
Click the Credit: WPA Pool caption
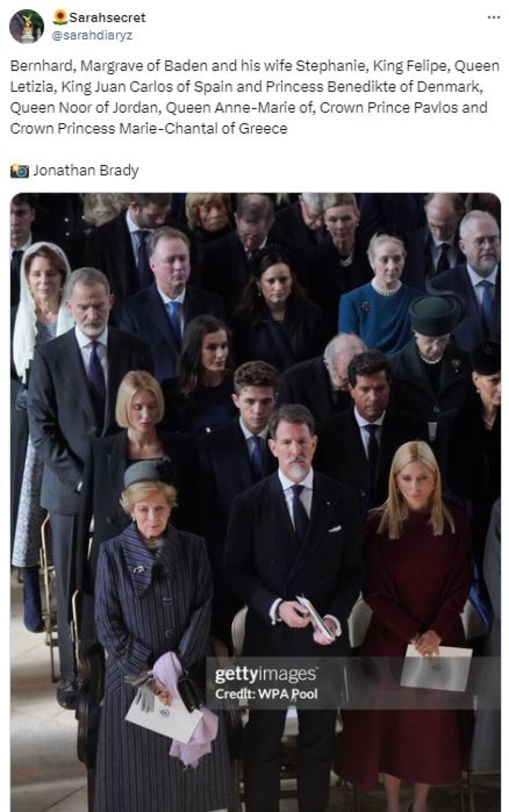point(265,694)
